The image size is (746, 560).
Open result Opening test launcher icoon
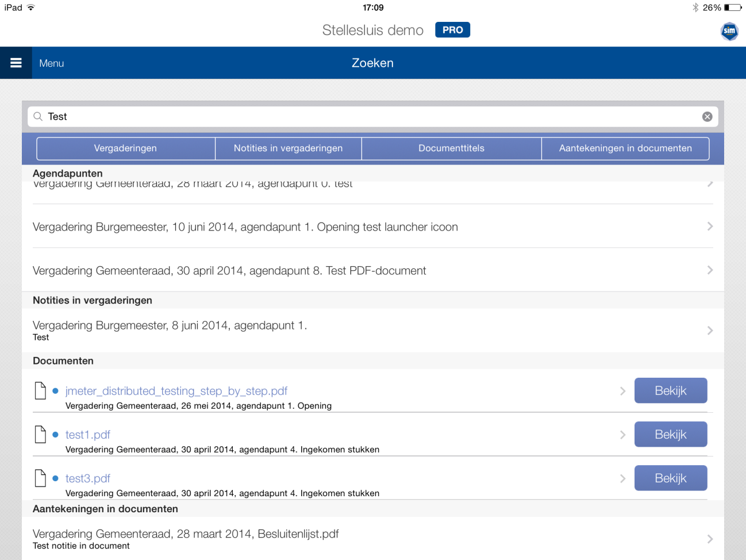(x=372, y=226)
